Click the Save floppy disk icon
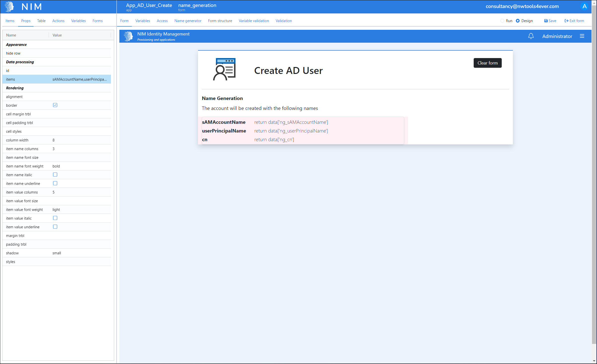Image resolution: width=597 pixels, height=364 pixels. pos(546,21)
